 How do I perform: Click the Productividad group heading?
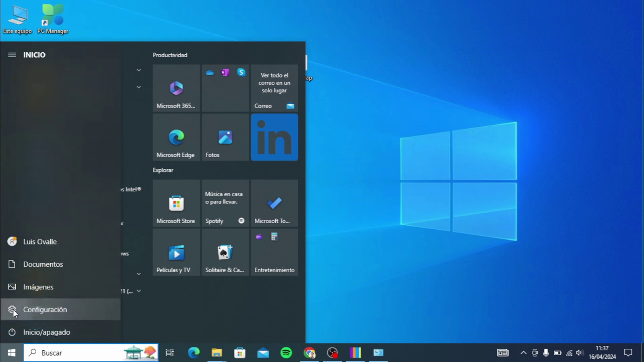click(x=170, y=55)
